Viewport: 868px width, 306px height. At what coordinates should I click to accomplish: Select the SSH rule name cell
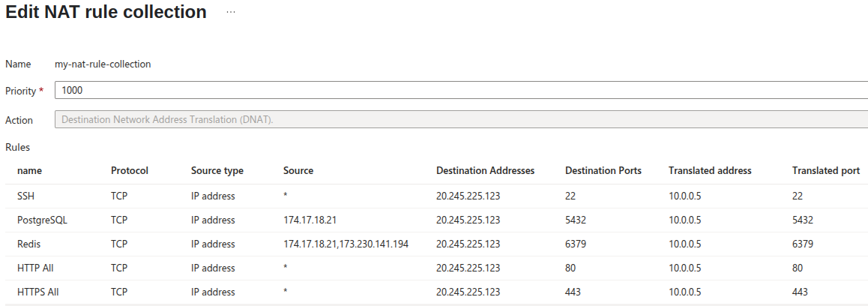click(26, 196)
